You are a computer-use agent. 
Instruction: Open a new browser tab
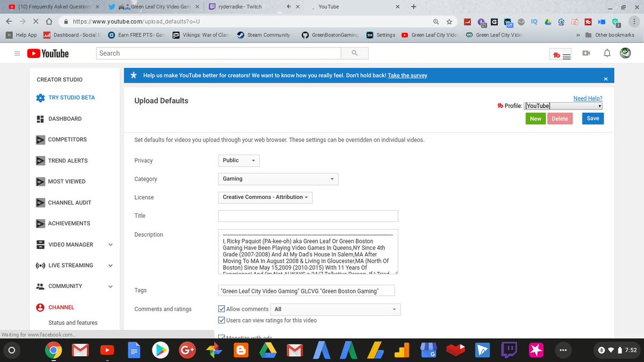[413, 7]
